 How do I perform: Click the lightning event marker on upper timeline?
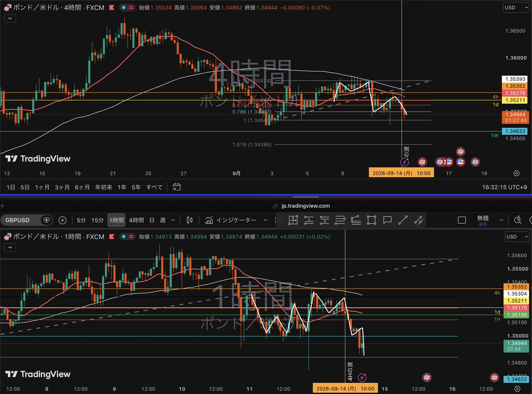[x=404, y=162]
